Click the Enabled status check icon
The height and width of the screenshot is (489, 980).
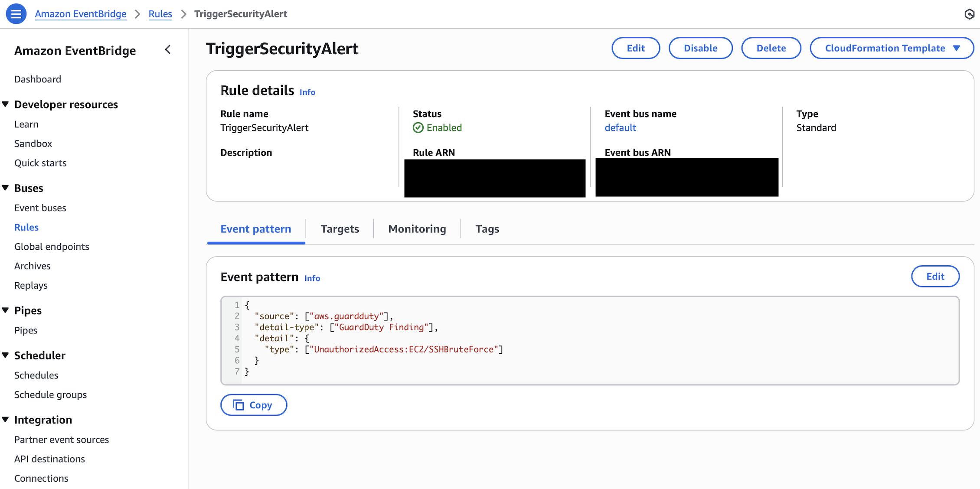point(418,127)
